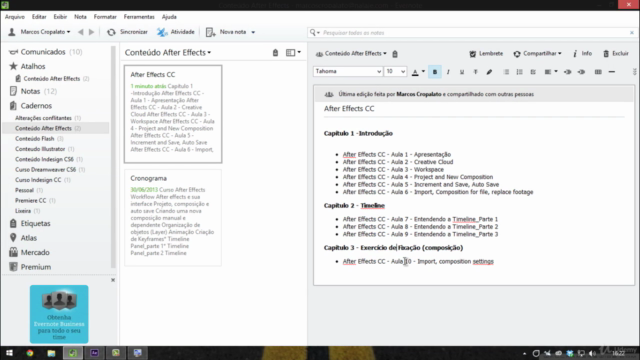This screenshot has width=640, height=360.
Task: Open the Compartilhar share dropdown
Action: [537, 53]
